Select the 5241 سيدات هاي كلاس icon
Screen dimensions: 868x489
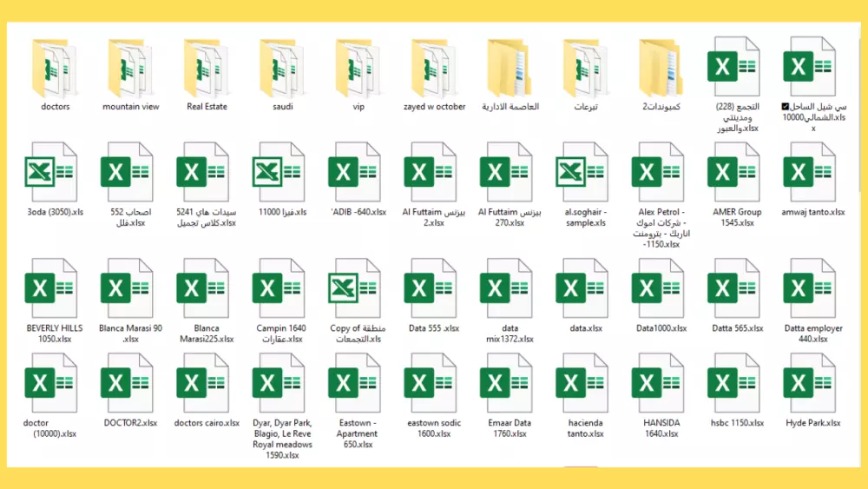[202, 172]
